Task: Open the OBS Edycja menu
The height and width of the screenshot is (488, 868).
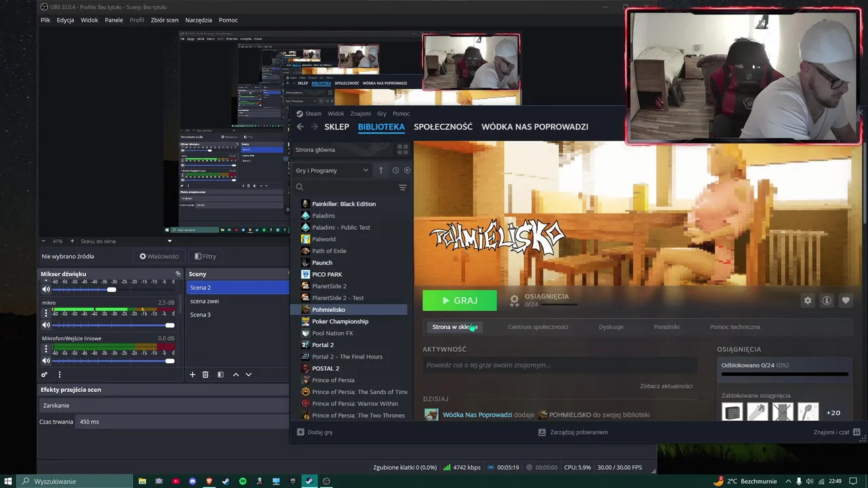Action: coord(65,20)
